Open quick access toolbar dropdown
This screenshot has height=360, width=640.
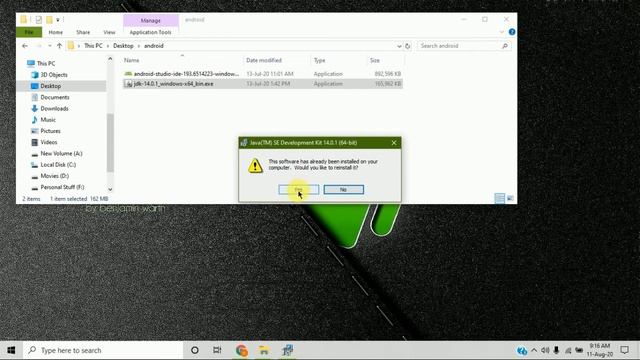tap(58, 20)
